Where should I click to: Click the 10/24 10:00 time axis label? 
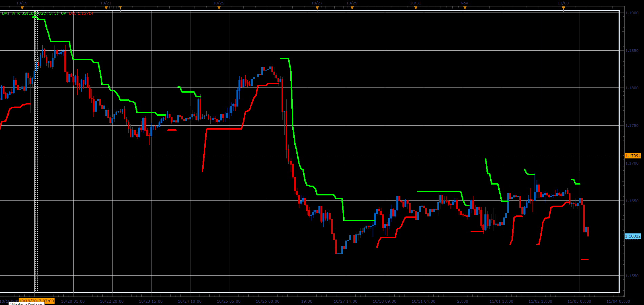(190, 301)
